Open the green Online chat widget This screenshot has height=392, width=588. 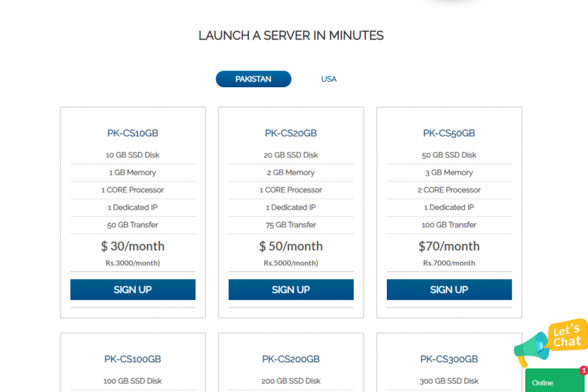click(554, 382)
